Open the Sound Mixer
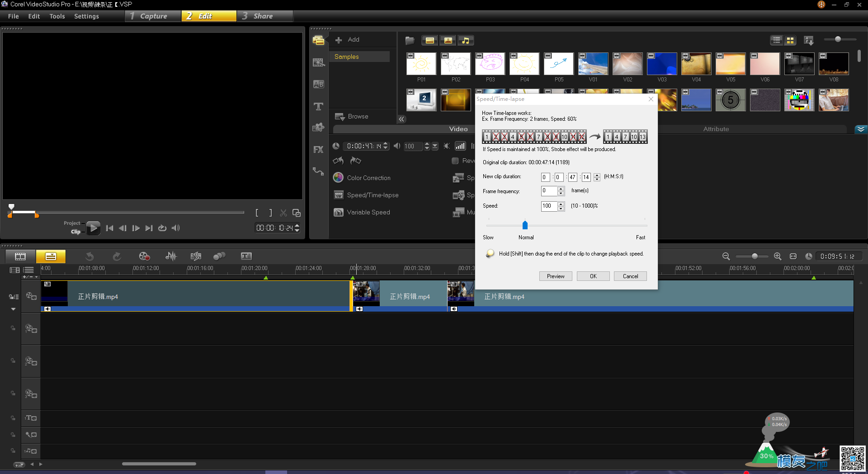 171,256
